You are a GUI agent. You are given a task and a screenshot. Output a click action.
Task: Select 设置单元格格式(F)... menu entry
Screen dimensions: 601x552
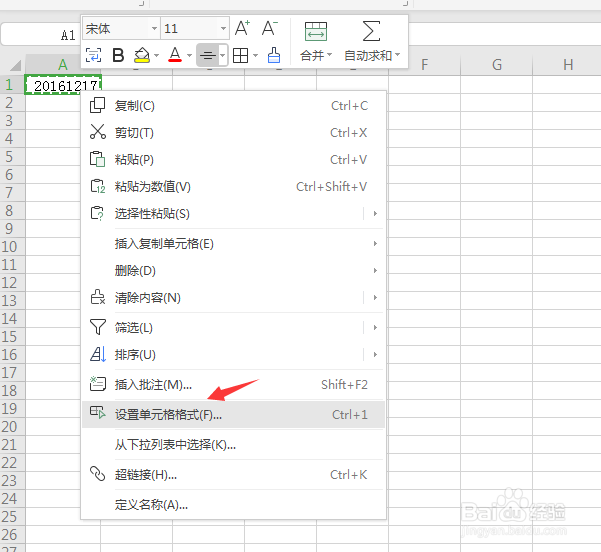[233, 414]
